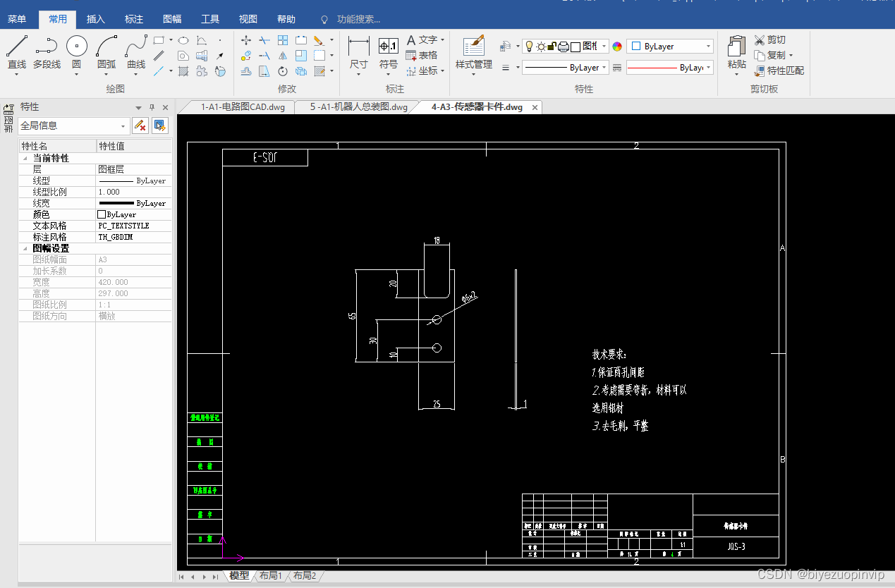The image size is (895, 588).
Task: Switch to 1-A1-电路图CAD.dwg document tab
Action: (243, 107)
